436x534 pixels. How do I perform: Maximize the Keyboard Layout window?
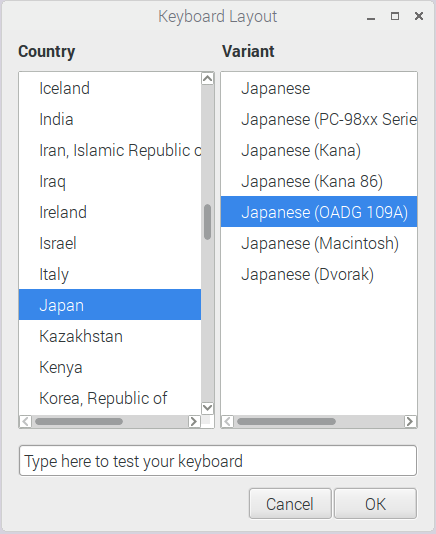pos(395,16)
